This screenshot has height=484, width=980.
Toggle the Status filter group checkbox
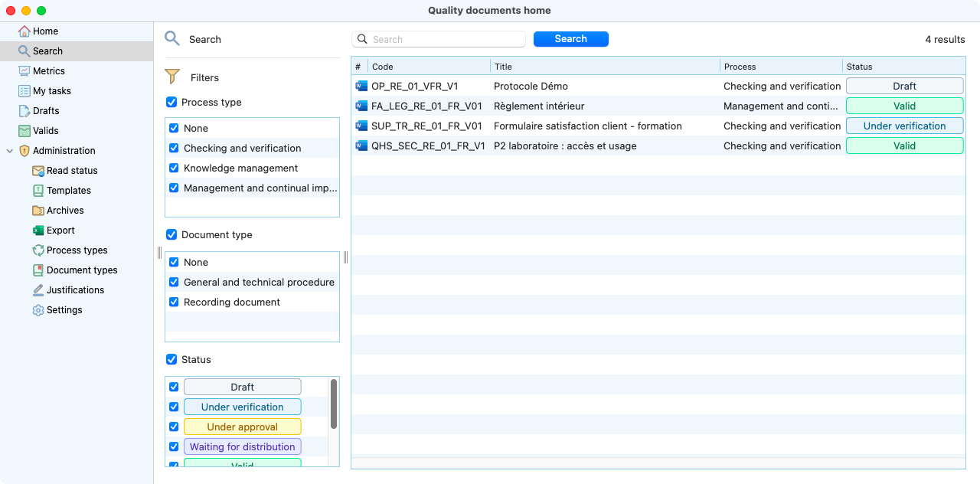(171, 359)
